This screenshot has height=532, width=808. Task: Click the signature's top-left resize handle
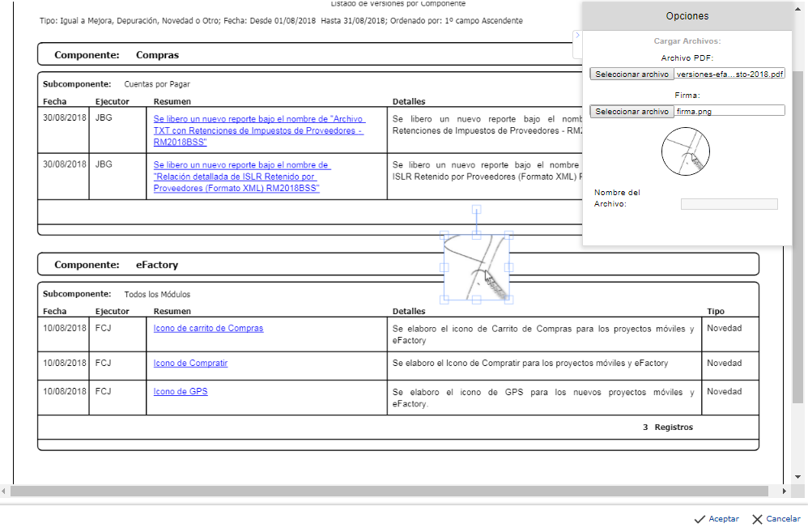(444, 236)
